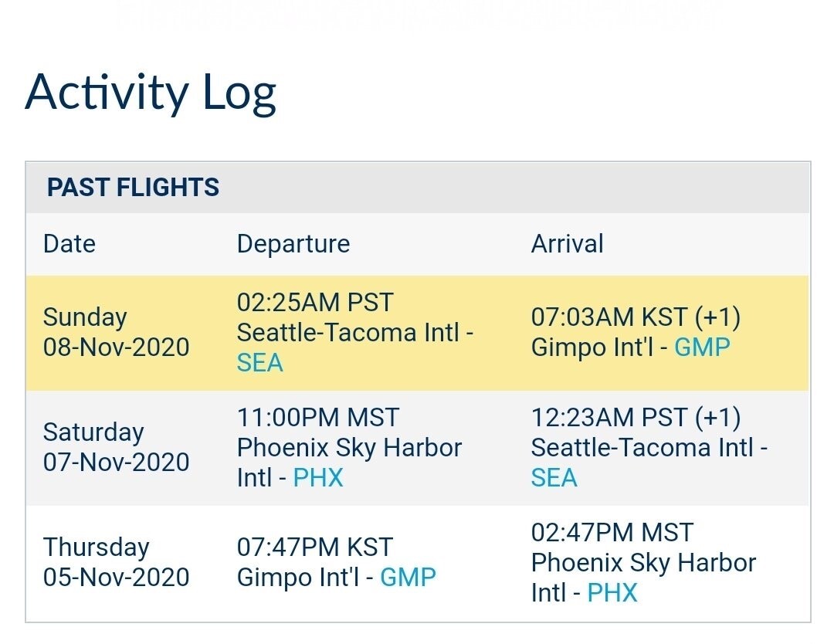Click the 07:47PM KST departure time

[315, 547]
